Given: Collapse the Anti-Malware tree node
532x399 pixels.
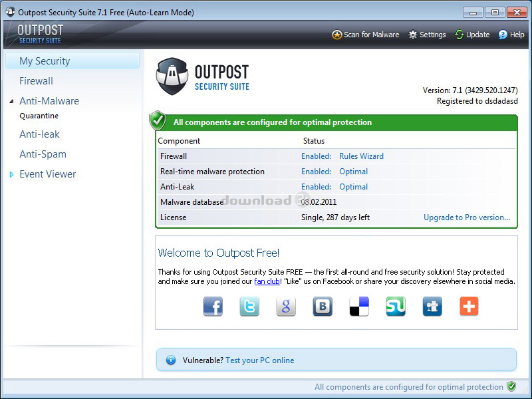Looking at the screenshot, I should [x=11, y=101].
